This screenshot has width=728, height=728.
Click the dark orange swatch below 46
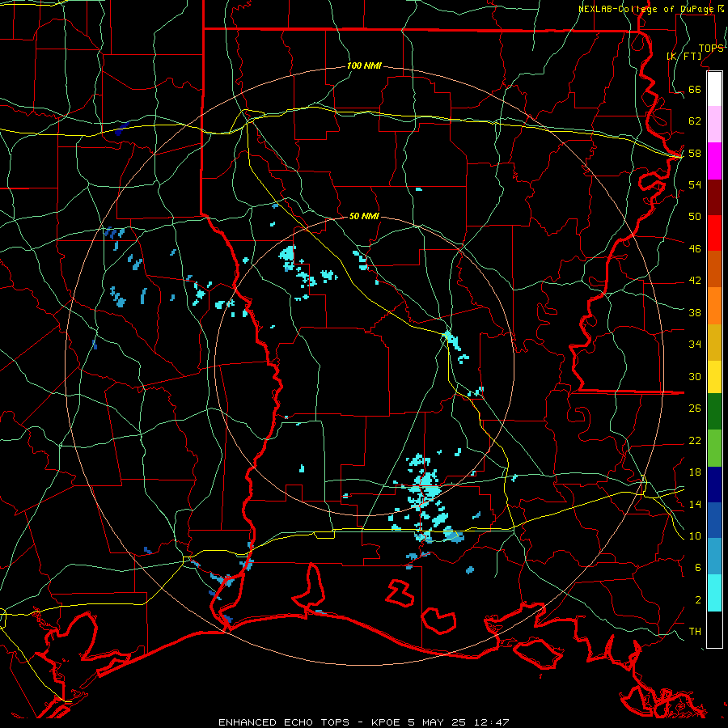[x=714, y=269]
